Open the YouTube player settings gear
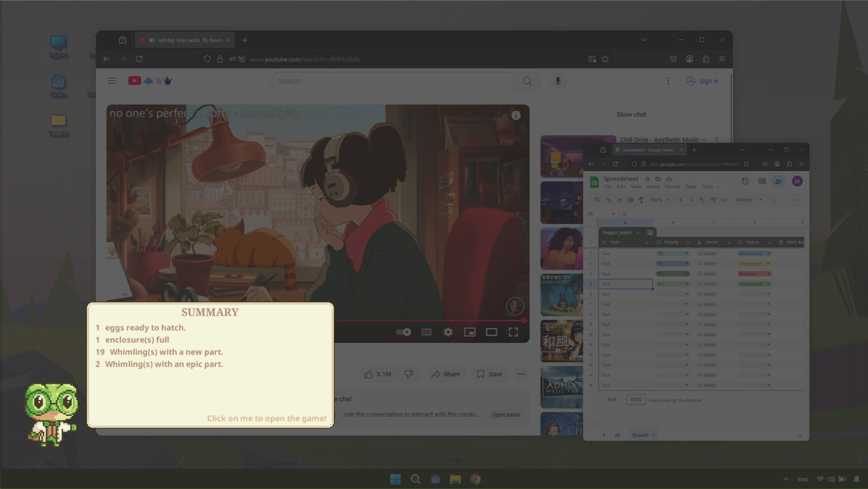This screenshot has width=868, height=489. coord(448,332)
